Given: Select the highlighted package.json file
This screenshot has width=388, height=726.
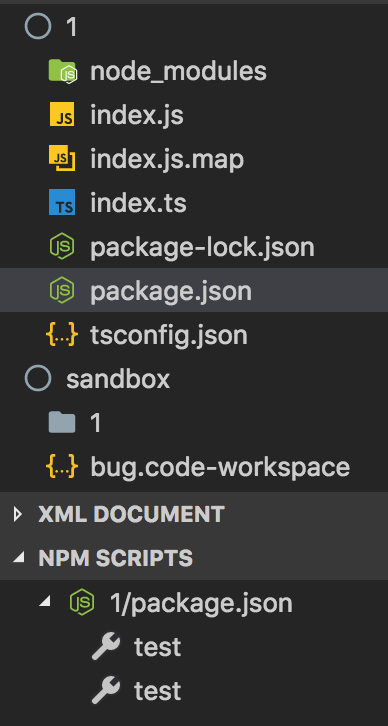Looking at the screenshot, I should point(194,290).
